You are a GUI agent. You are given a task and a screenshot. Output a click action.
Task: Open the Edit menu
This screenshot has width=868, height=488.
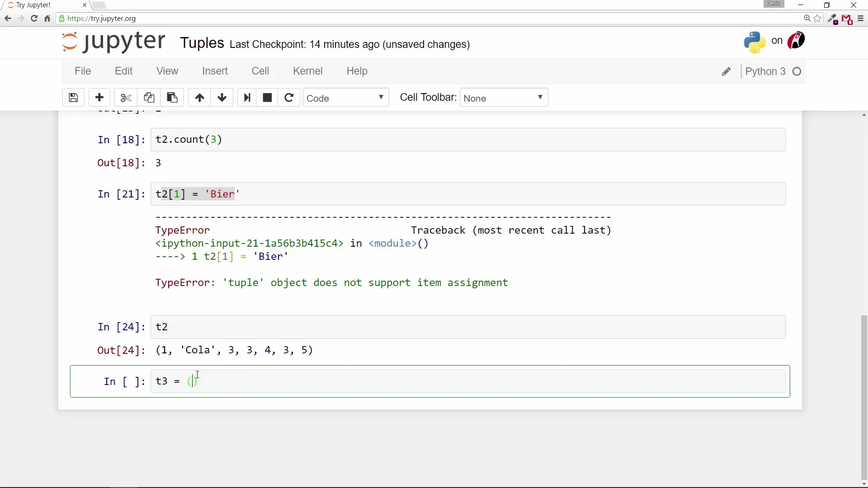click(x=123, y=71)
